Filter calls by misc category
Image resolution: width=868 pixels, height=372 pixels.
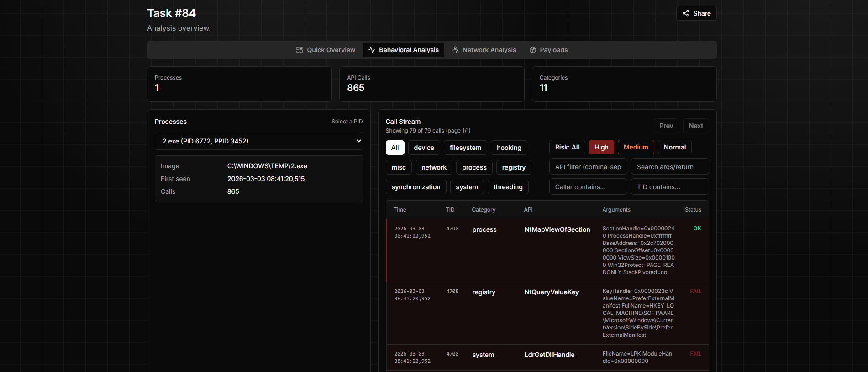tap(399, 167)
